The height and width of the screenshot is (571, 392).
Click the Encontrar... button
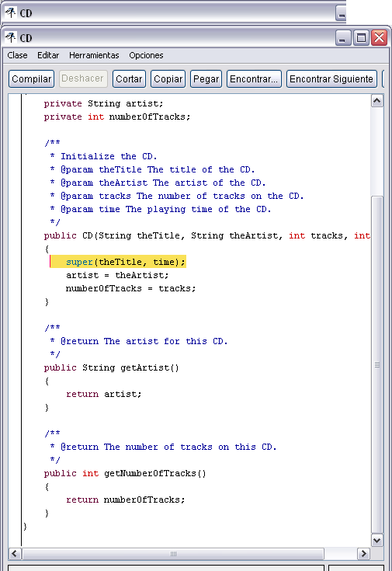(x=254, y=79)
